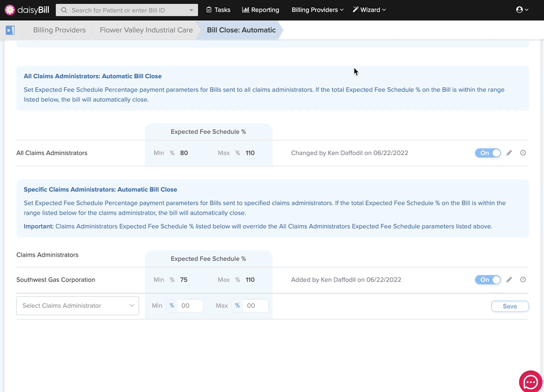Click 'Added by Ken Daffodil on 06/22/2022'
This screenshot has width=544, height=392.
pyautogui.click(x=346, y=279)
